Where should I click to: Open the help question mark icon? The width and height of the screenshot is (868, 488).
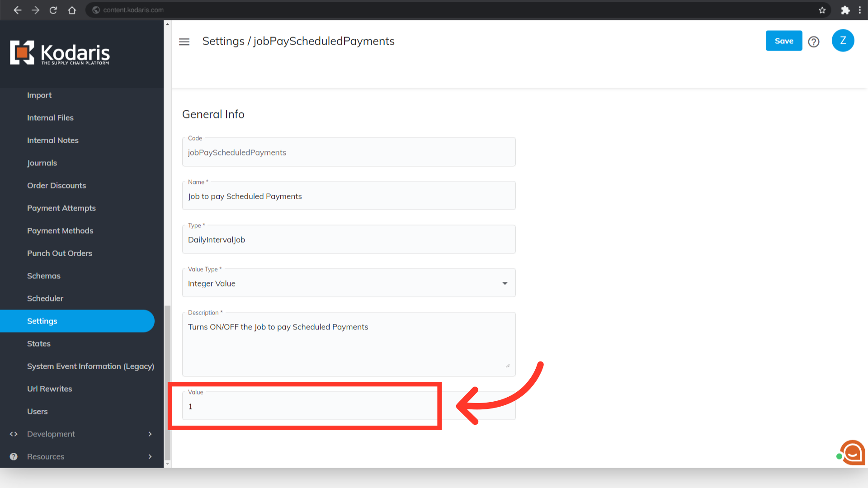tap(814, 42)
